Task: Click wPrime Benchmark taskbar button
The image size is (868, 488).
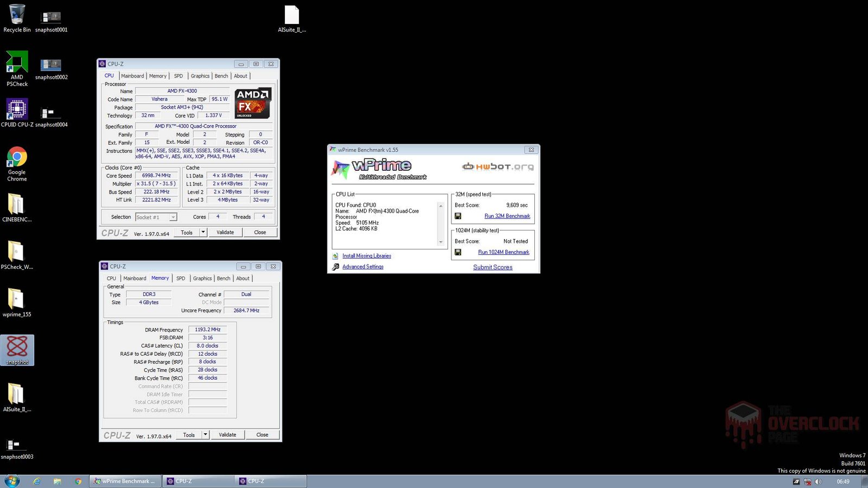Action: [x=125, y=481]
